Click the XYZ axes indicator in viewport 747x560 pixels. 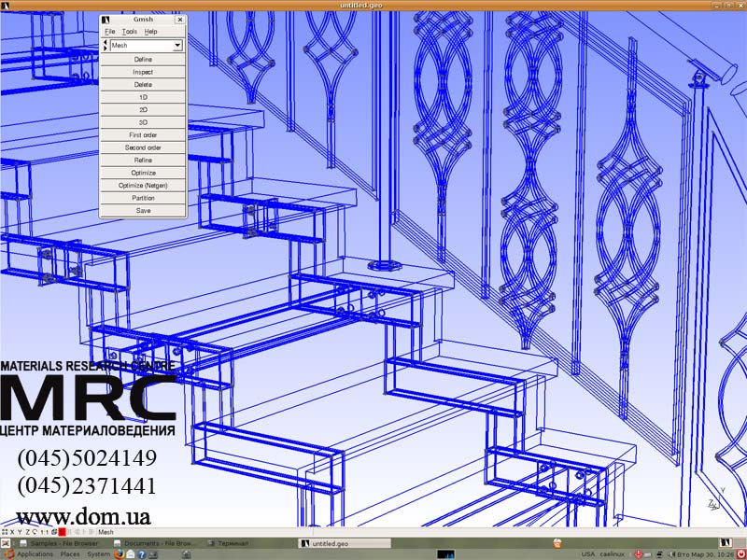click(716, 500)
